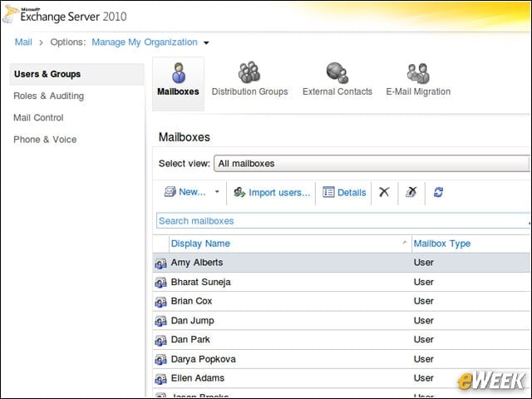Click the Manage My Organization link
The width and height of the screenshot is (532, 399).
145,42
